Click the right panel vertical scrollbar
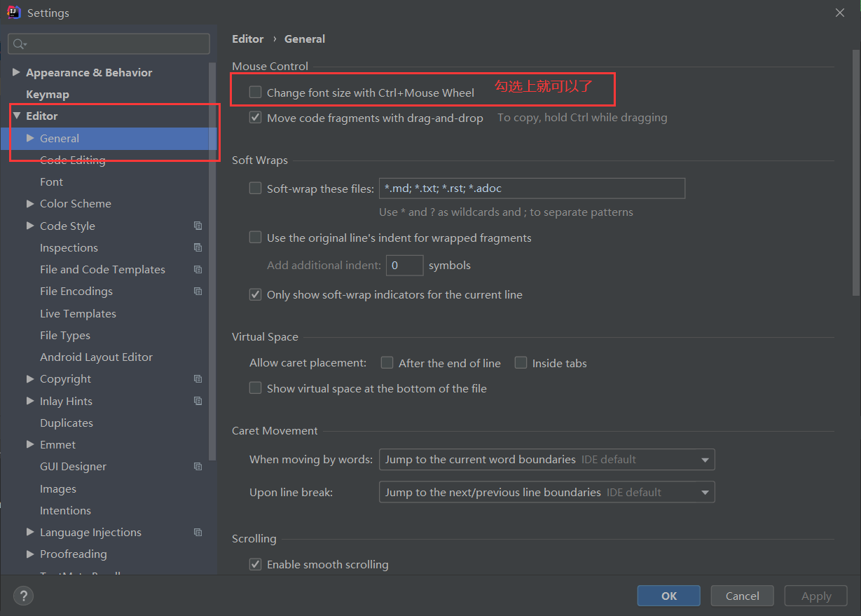This screenshot has width=861, height=616. 855,172
